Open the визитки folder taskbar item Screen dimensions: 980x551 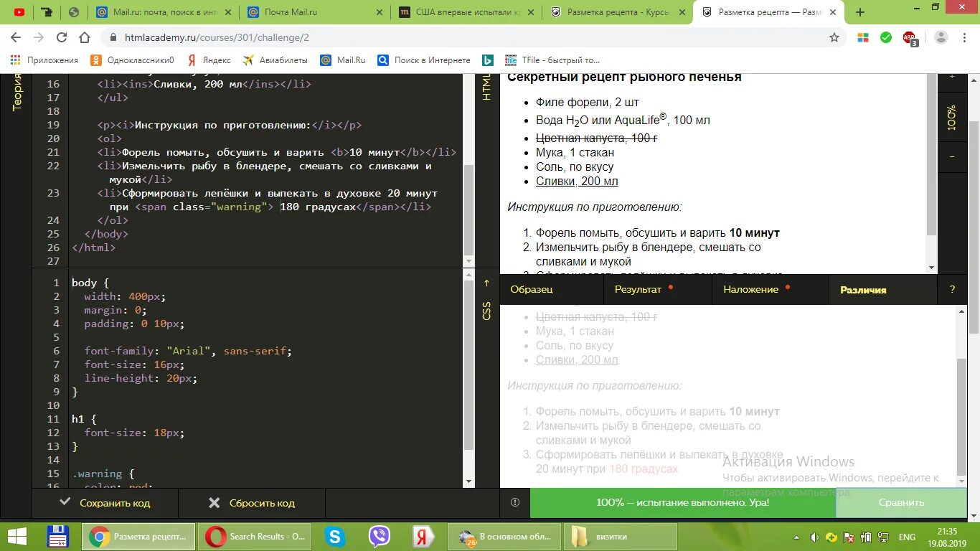620,537
